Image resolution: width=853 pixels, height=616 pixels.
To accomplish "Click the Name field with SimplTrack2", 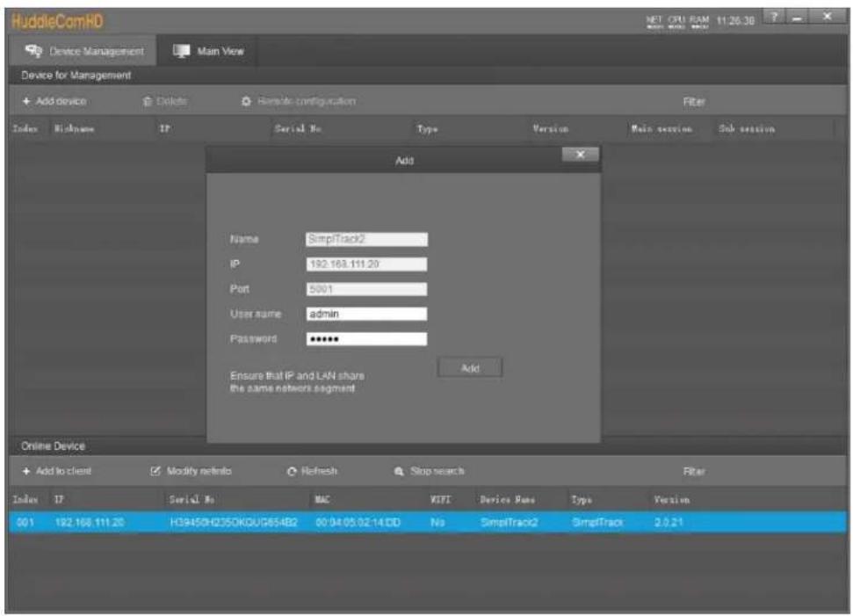I will [366, 239].
